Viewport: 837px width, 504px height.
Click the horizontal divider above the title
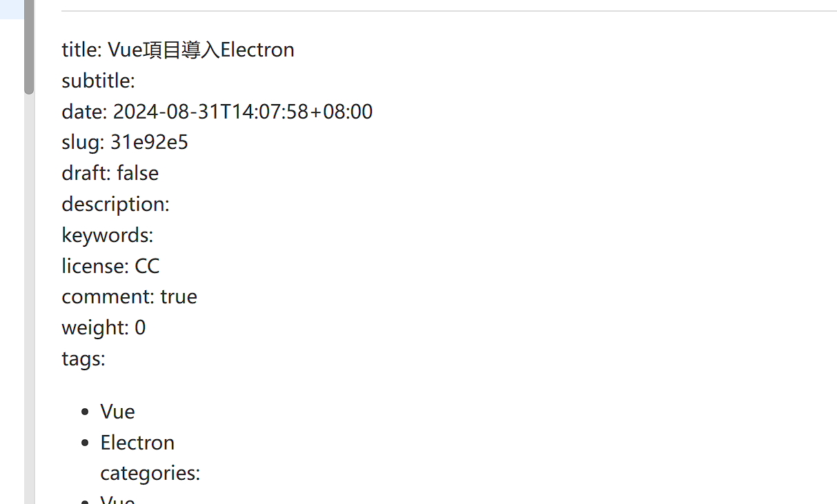449,11
